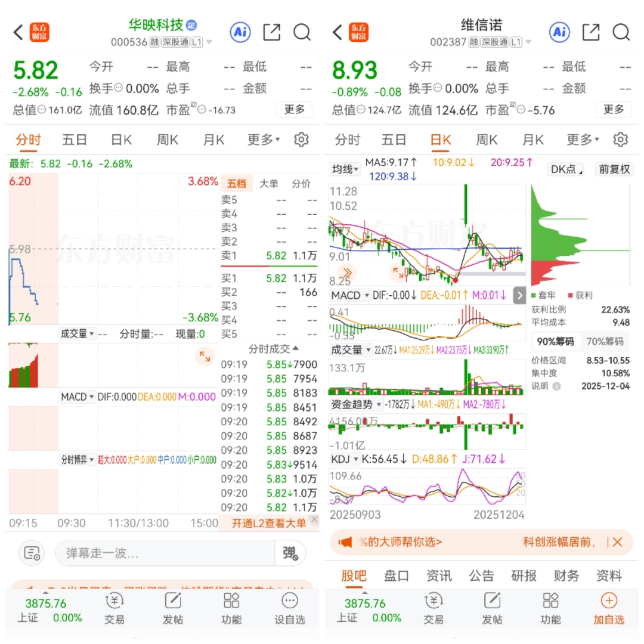Viewport: 644px width, 644px height.
Task: Expand 华映科技 stock code dropdown arrow
Action: click(209, 42)
